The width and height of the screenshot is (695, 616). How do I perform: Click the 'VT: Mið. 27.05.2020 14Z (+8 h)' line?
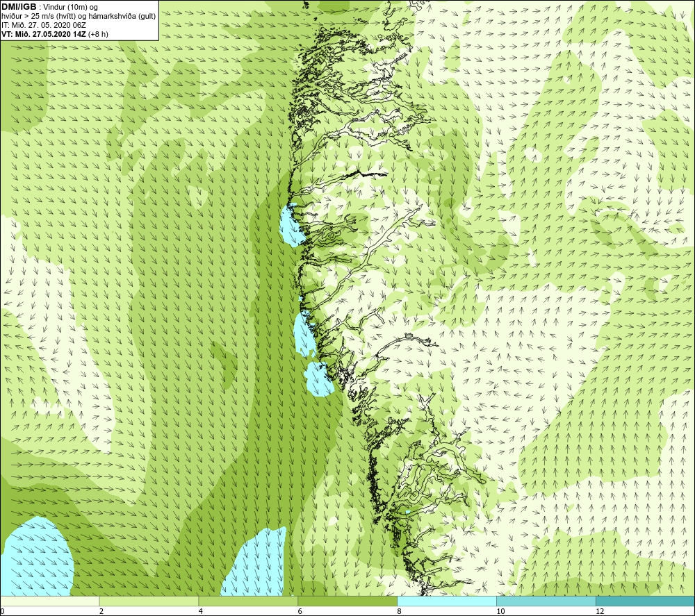(54, 34)
